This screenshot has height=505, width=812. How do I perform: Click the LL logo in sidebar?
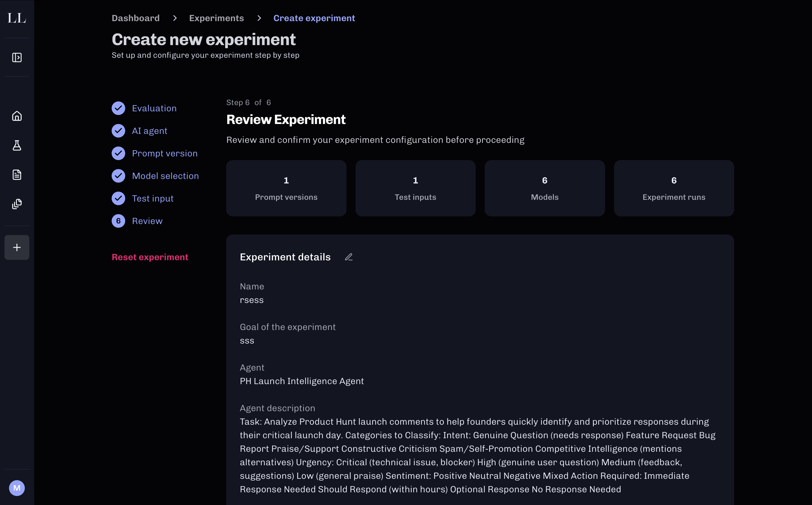(17, 18)
